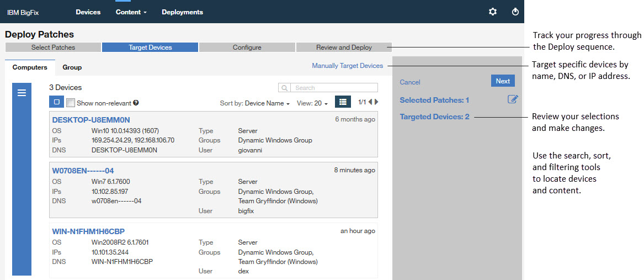This screenshot has width=644, height=280.
Task: Go to previous page arrow
Action: click(x=370, y=102)
